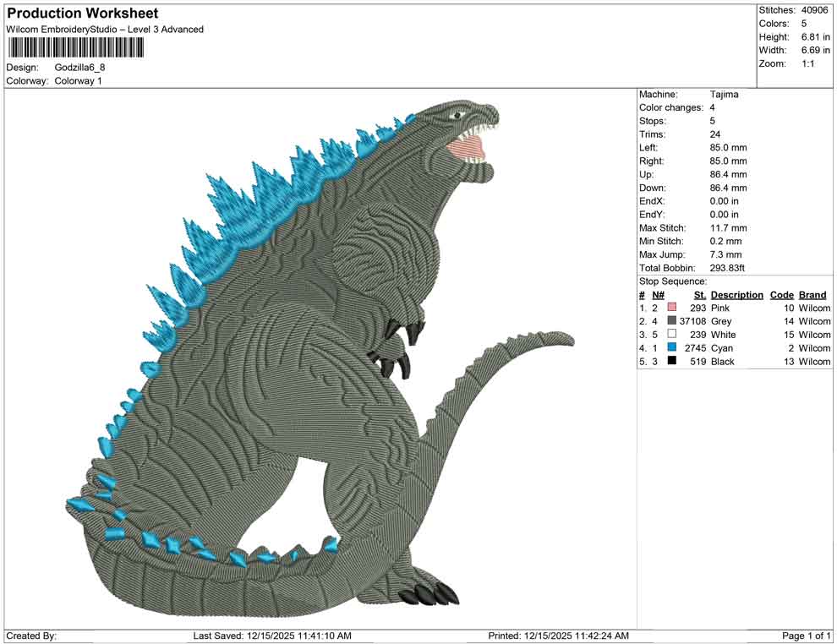This screenshot has height=644, width=837.
Task: Click the 'N#' column header
Action: point(658,295)
